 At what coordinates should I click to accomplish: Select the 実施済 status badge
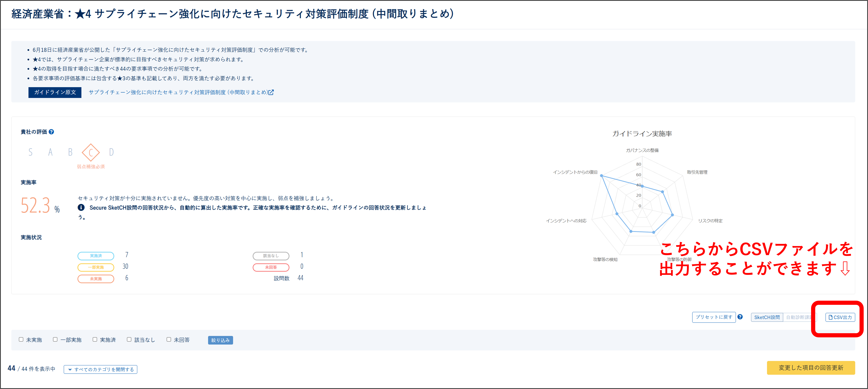click(x=96, y=256)
